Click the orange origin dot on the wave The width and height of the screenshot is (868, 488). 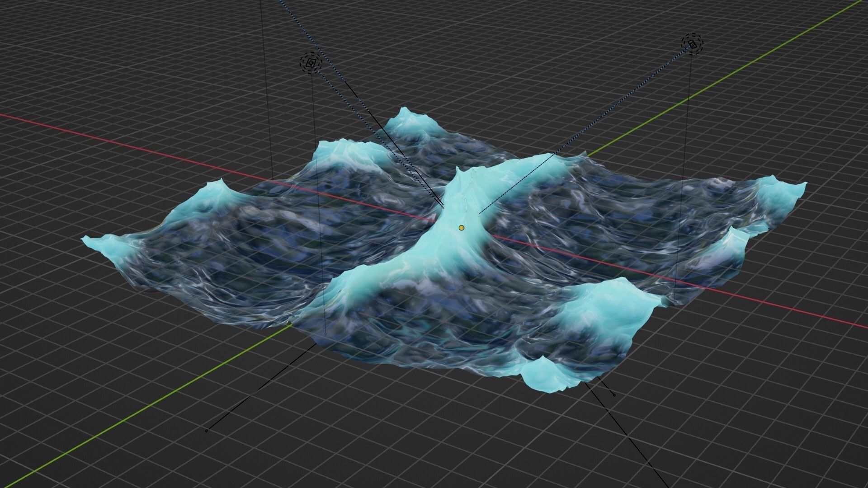tap(461, 228)
